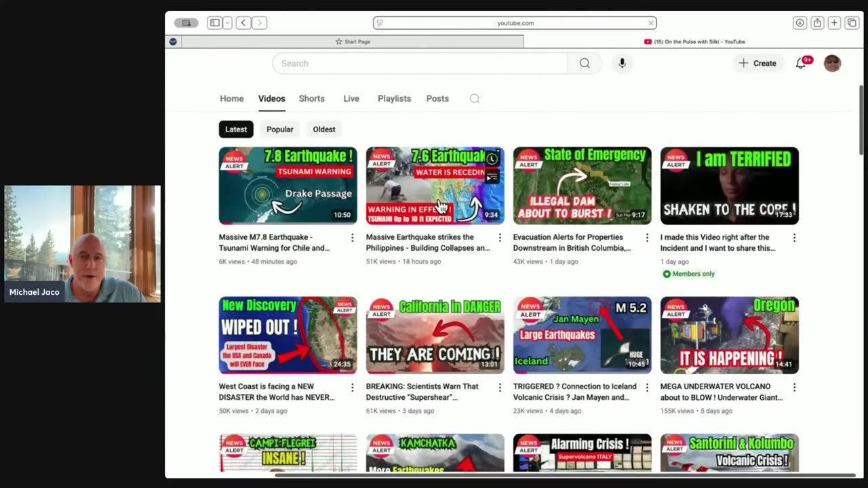Open the KAMCHATKA More Earthquakes thumbnail
Screen dimensions: 868x488
(x=435, y=453)
